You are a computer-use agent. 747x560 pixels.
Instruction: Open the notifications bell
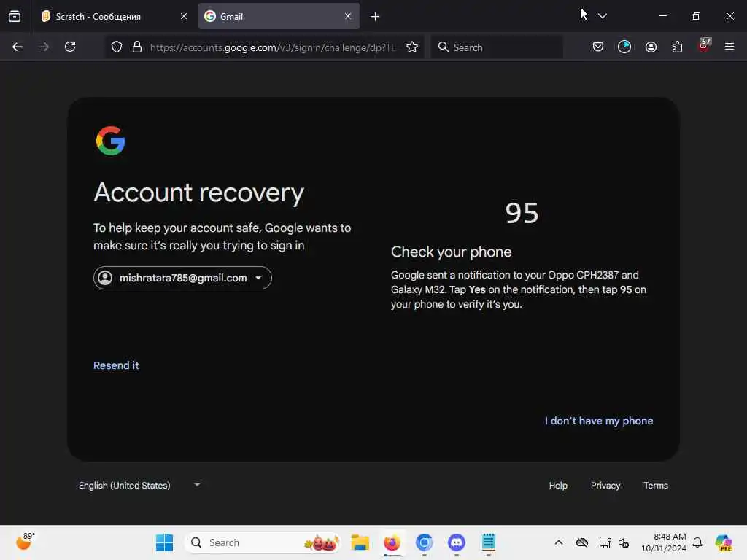click(697, 542)
